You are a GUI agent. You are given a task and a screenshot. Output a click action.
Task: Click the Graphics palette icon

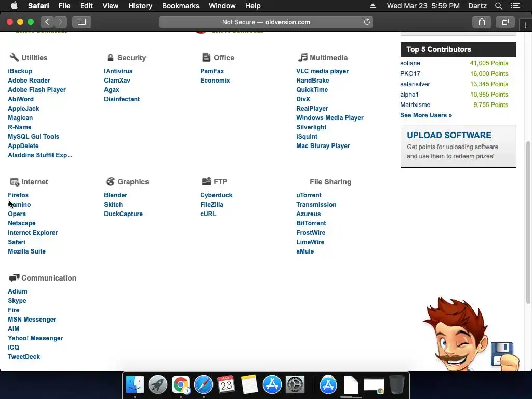pyautogui.click(x=110, y=181)
